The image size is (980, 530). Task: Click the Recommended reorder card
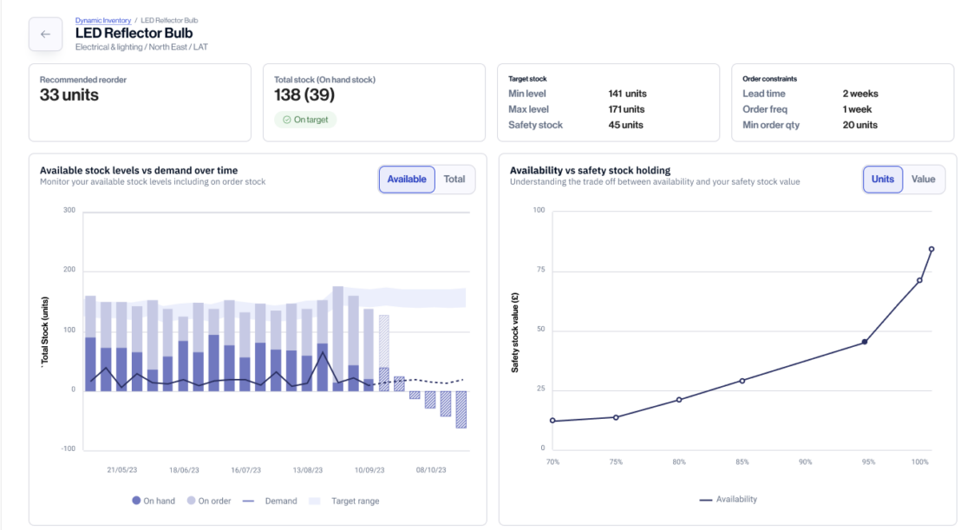pyautogui.click(x=140, y=102)
